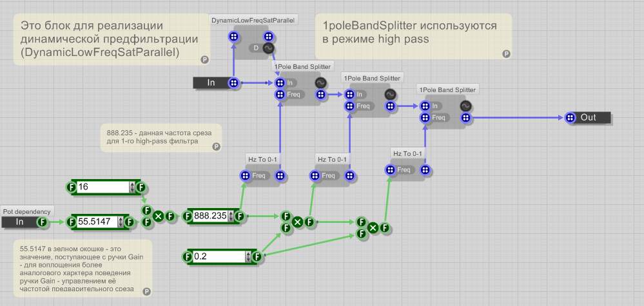The height and width of the screenshot is (306, 644).
Task: Click the stepper arrows of the 16 box
Action: click(132, 187)
